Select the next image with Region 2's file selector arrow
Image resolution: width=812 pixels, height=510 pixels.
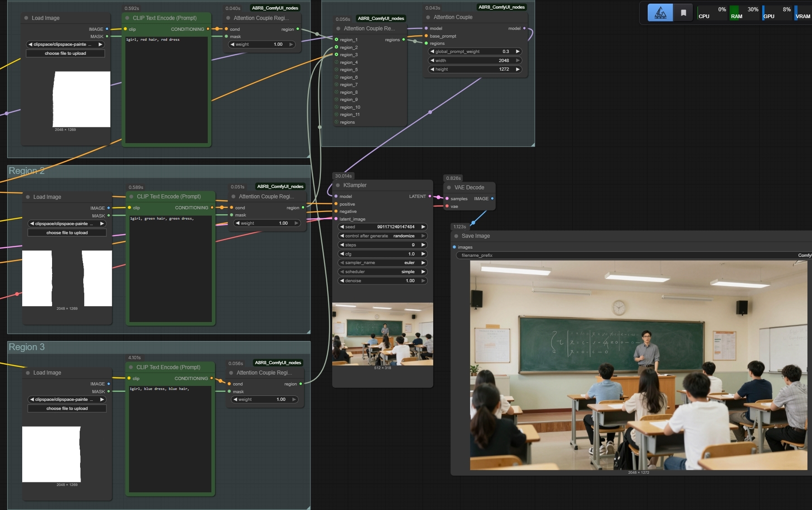coord(102,224)
